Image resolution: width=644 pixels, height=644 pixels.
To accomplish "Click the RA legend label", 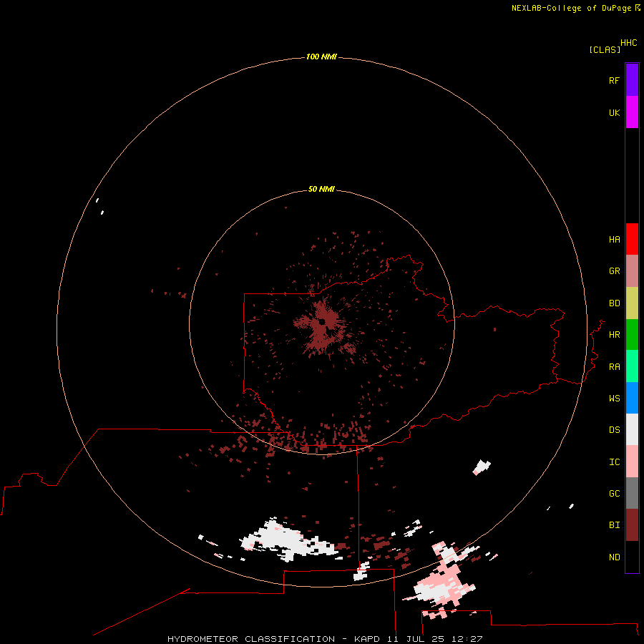I will [x=614, y=367].
